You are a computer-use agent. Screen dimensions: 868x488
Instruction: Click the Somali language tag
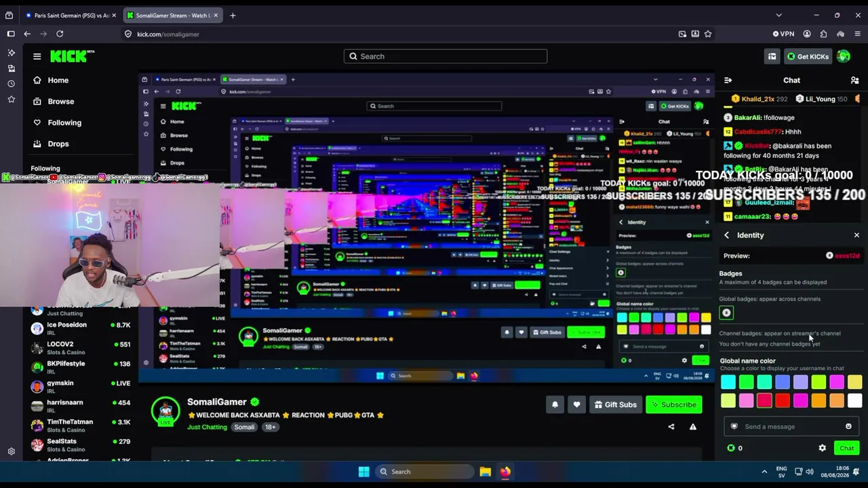tap(244, 427)
